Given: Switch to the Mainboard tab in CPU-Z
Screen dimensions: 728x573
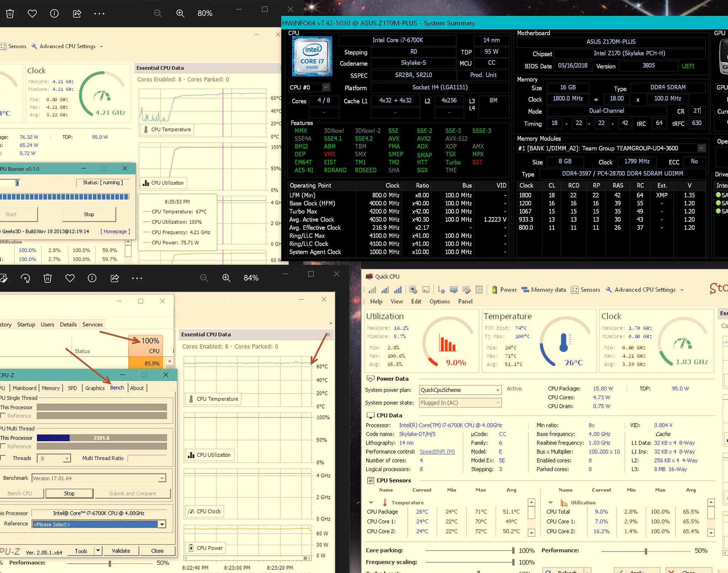Looking at the screenshot, I should click(25, 388).
